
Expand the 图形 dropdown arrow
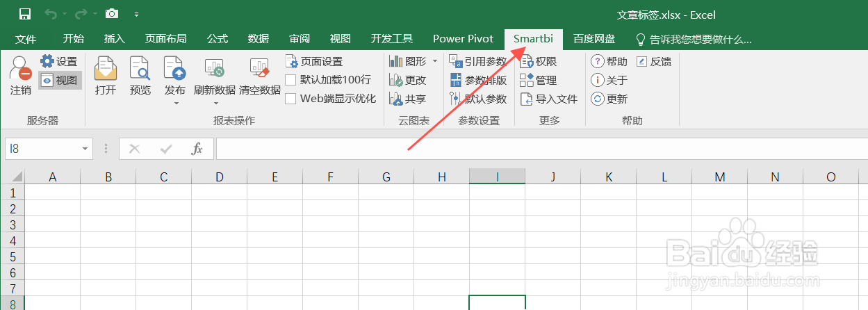coord(435,61)
